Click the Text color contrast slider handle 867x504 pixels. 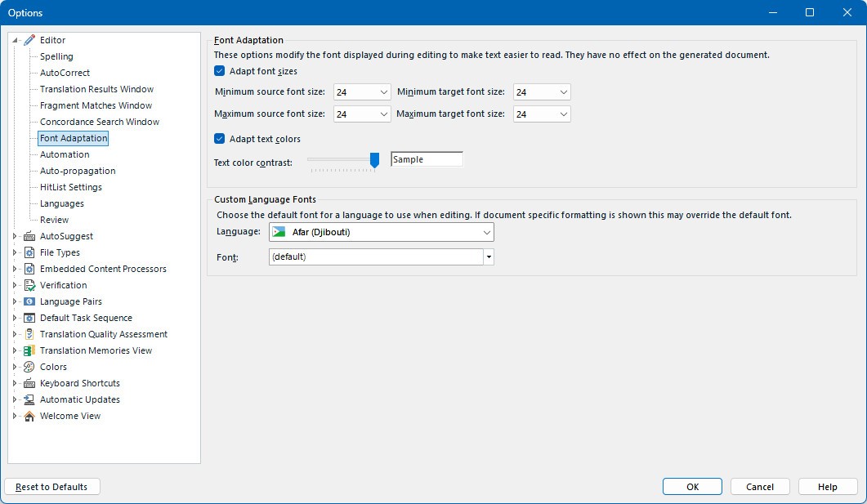point(374,160)
